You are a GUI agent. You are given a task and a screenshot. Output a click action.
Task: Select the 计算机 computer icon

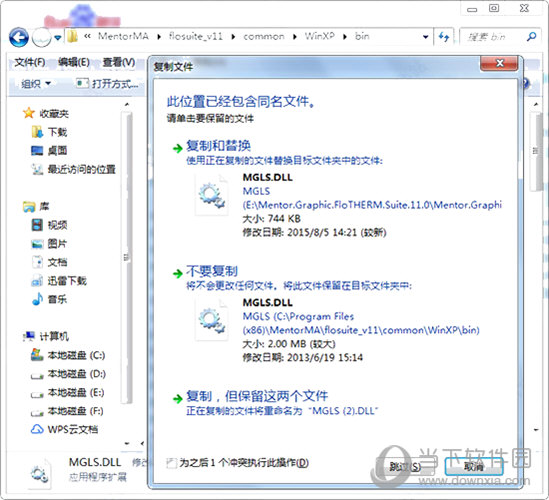[29, 336]
